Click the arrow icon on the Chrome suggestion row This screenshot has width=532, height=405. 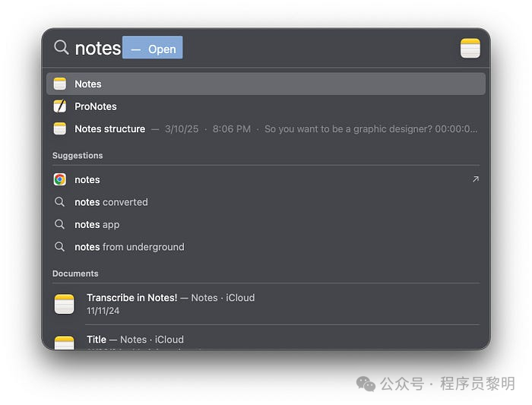(x=475, y=179)
